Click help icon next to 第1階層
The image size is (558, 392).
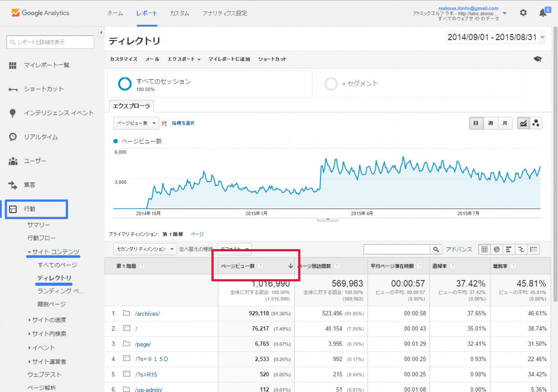tap(142, 266)
